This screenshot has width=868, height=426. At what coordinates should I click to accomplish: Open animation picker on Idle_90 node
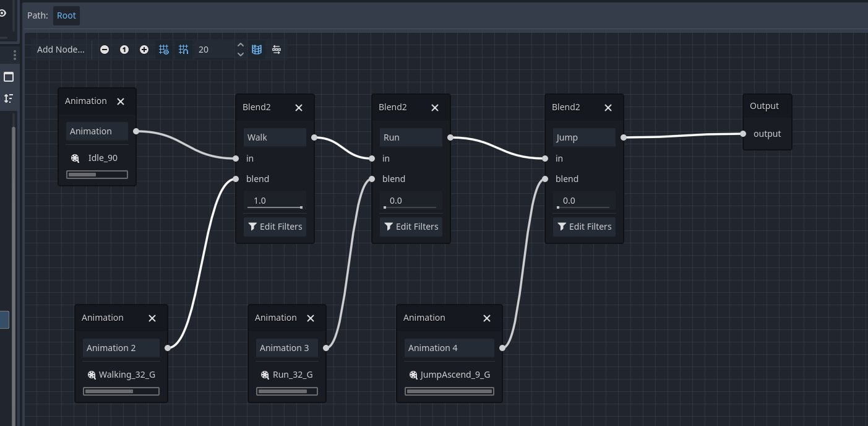(97, 158)
